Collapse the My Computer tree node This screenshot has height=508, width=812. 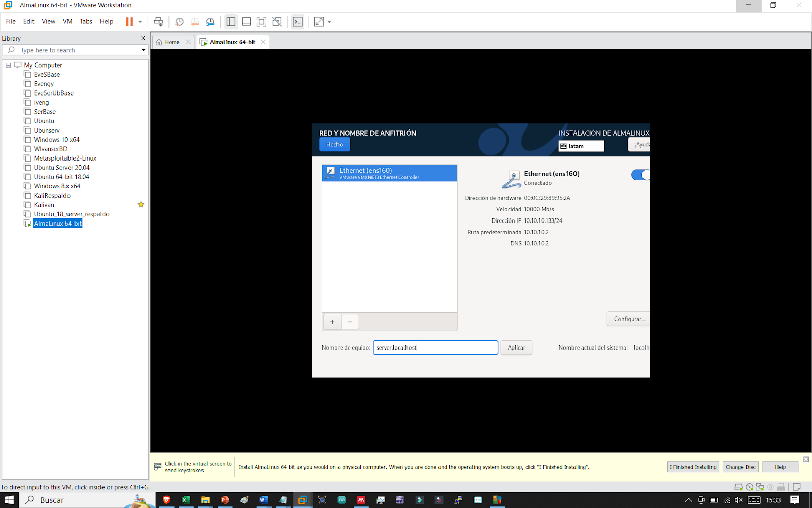tap(8, 65)
